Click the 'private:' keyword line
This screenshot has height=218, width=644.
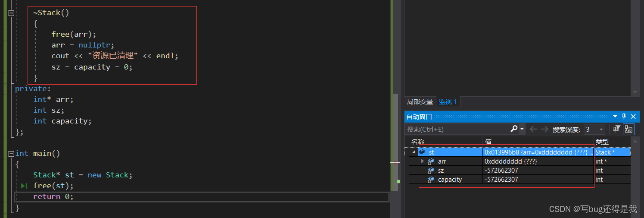point(33,88)
